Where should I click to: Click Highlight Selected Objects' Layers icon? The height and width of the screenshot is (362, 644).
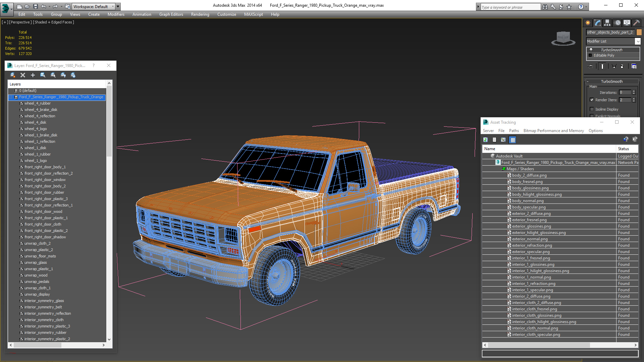click(x=53, y=75)
